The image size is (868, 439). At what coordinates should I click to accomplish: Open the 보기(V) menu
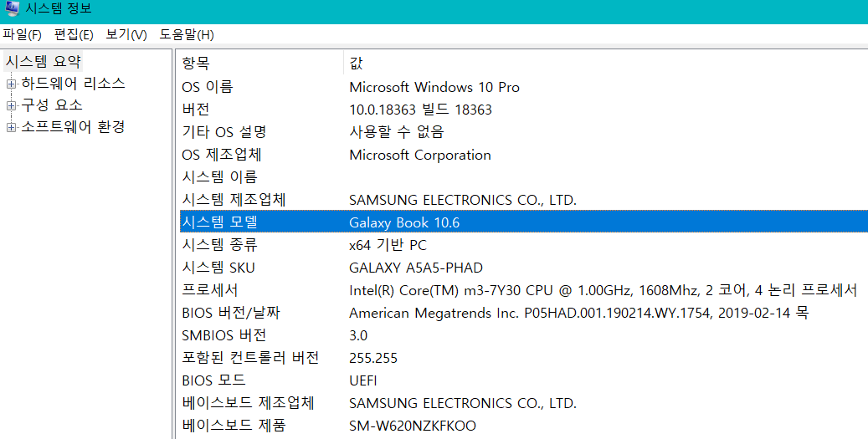click(x=126, y=35)
